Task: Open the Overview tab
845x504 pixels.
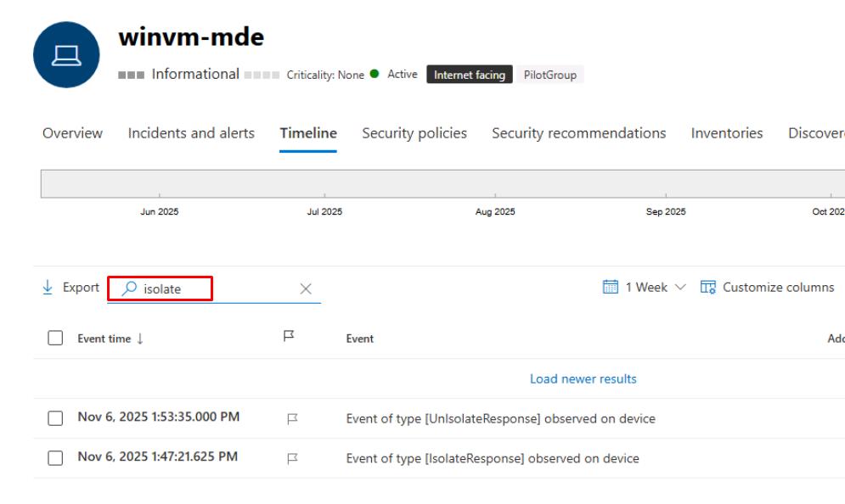Action: point(72,133)
